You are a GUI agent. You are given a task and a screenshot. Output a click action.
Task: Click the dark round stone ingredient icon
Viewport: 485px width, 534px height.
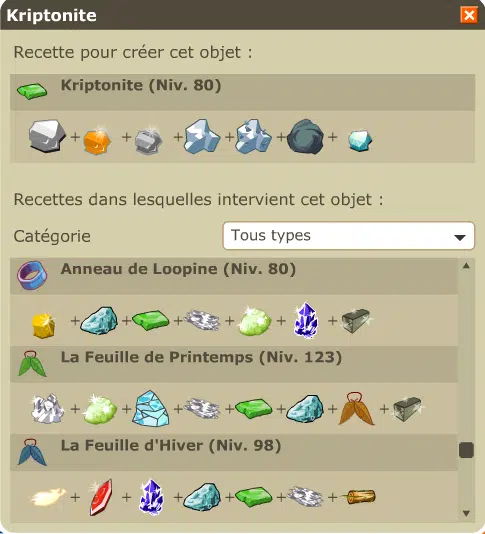tap(305, 137)
